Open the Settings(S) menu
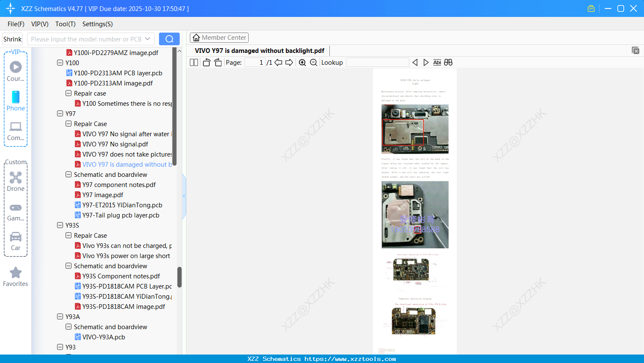644x363 pixels. 98,24
